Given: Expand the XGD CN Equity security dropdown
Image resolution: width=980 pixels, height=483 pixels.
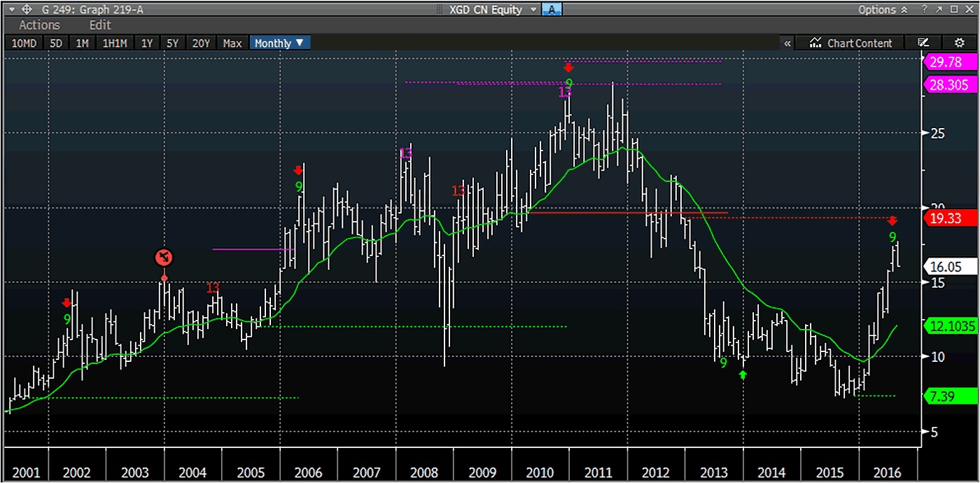Looking at the screenshot, I should coord(534,9).
